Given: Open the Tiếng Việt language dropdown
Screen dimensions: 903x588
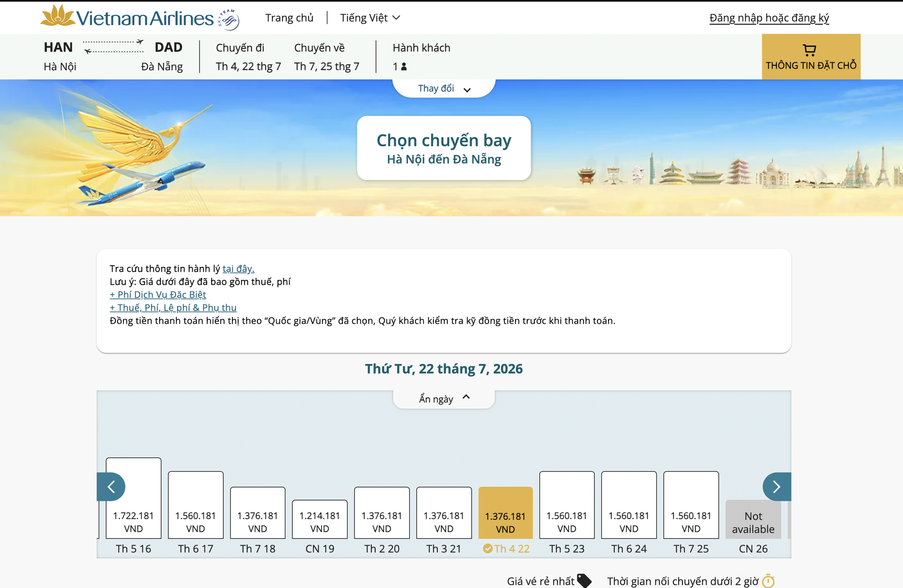Looking at the screenshot, I should (370, 18).
